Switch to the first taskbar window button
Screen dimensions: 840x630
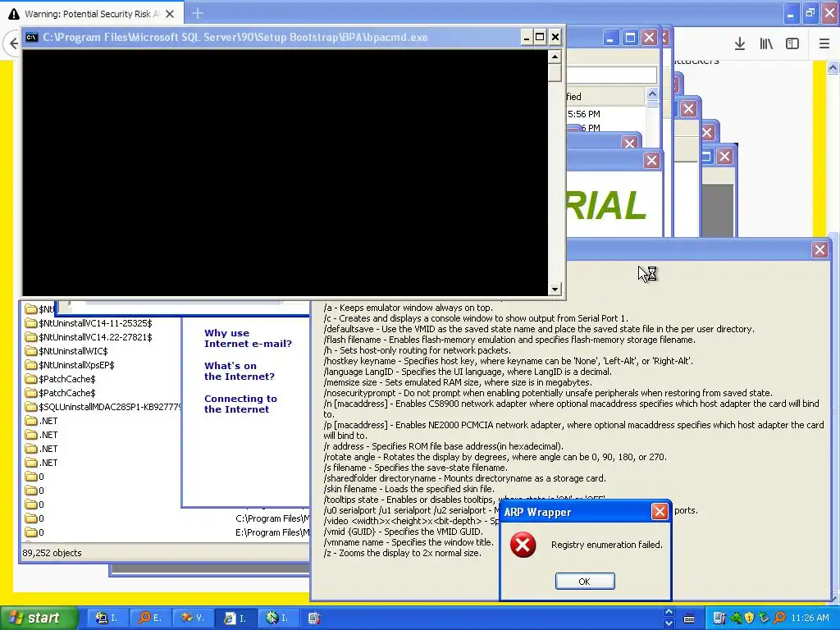click(107, 618)
